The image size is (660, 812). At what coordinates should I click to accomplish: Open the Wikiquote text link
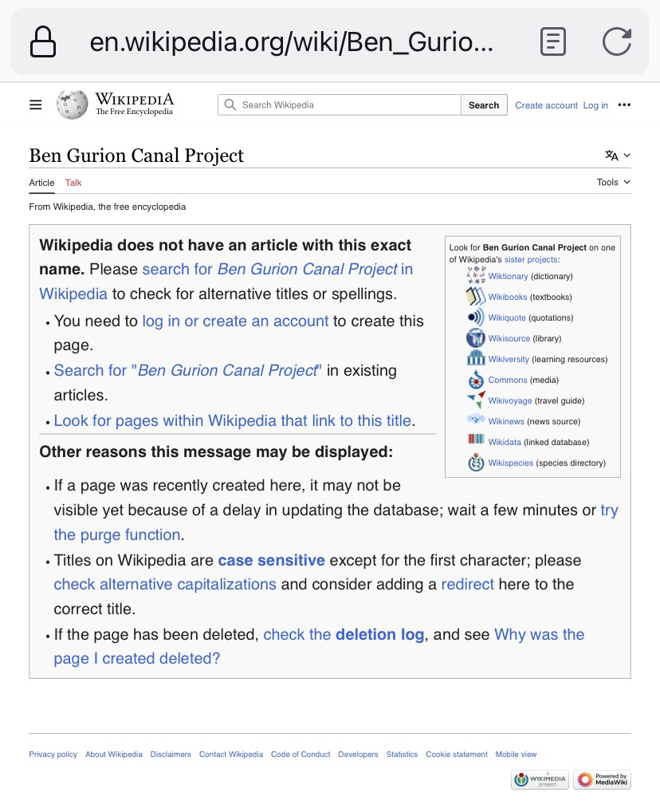click(507, 317)
